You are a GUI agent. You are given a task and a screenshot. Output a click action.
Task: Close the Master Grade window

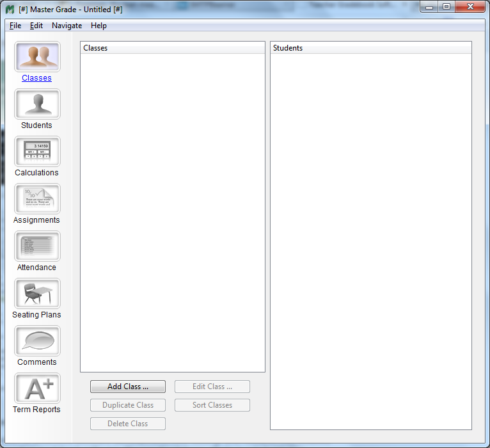click(x=470, y=7)
